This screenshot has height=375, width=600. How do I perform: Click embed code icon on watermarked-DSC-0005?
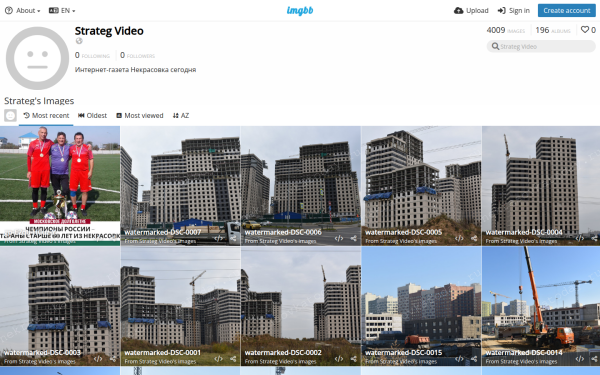459,238
